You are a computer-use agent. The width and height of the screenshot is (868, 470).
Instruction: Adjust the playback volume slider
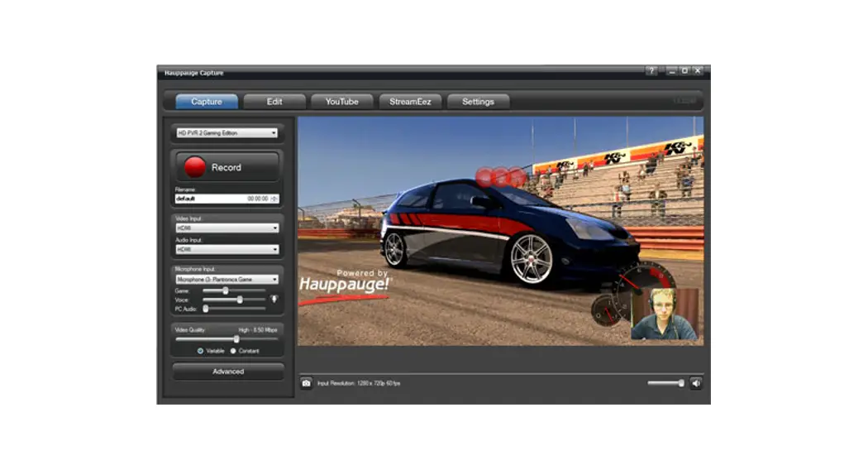click(x=666, y=383)
